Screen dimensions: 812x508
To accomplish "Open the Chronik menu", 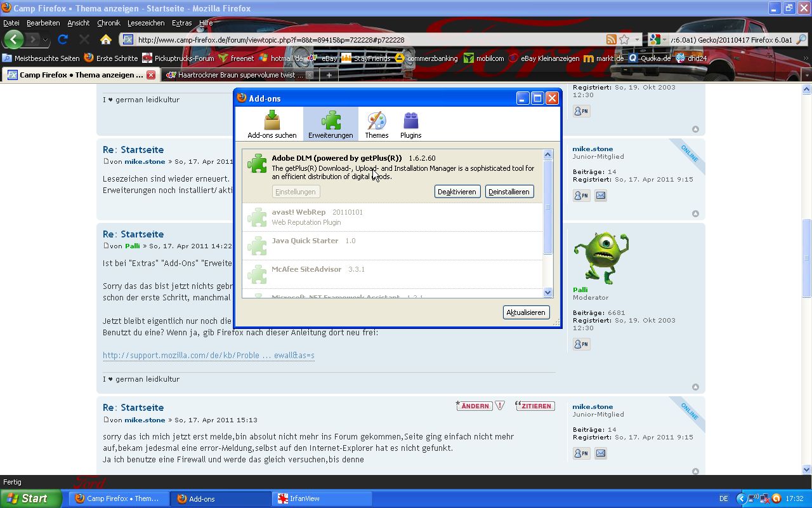I will click(109, 23).
